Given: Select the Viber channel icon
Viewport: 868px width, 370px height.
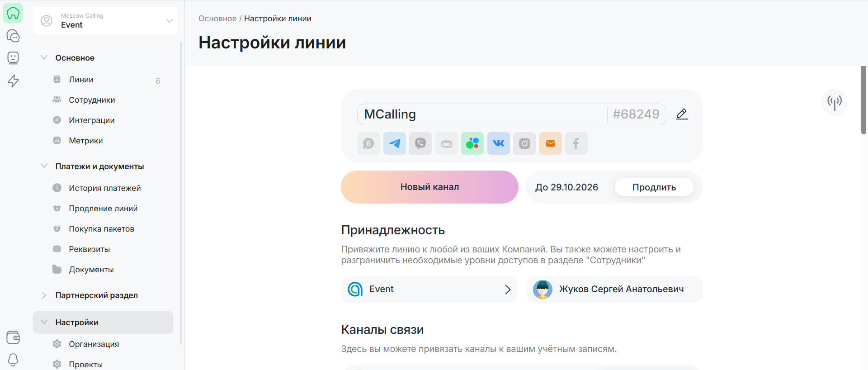Looking at the screenshot, I should pos(420,143).
